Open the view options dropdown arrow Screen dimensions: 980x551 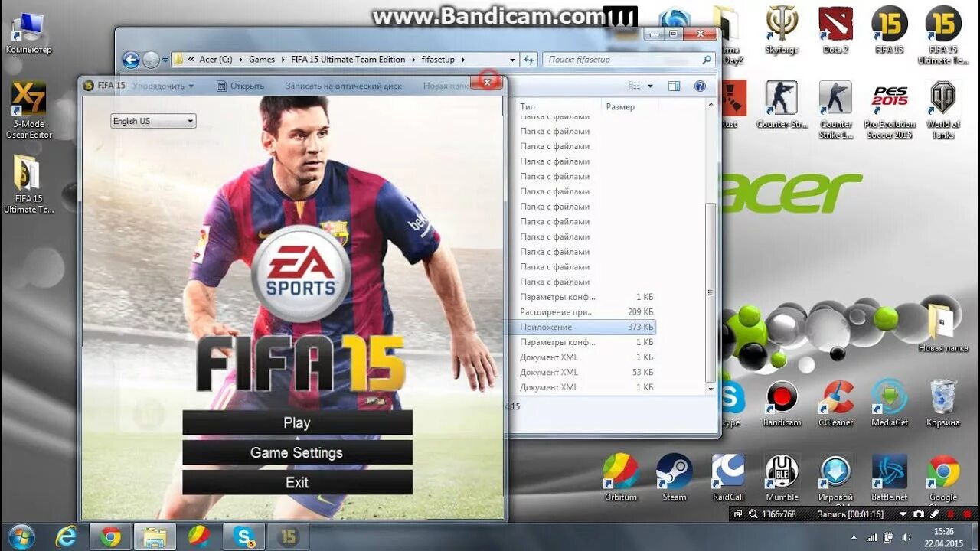point(650,86)
